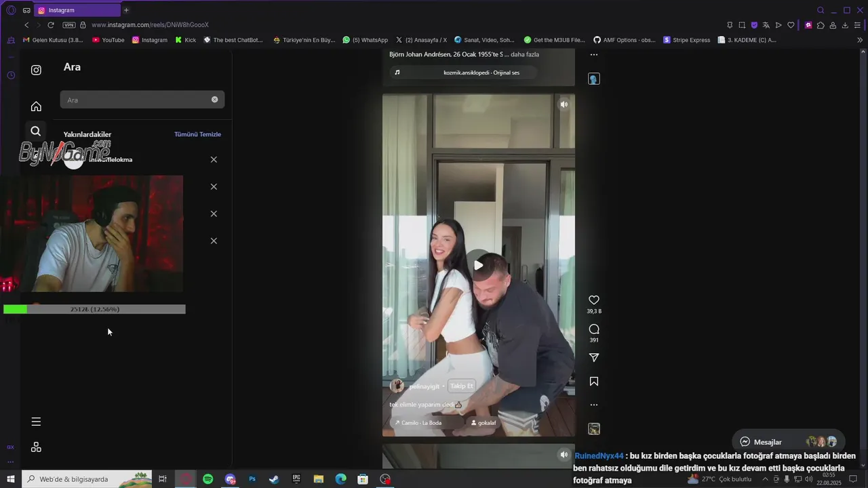
Task: Open the Windows Start button
Action: [x=11, y=479]
